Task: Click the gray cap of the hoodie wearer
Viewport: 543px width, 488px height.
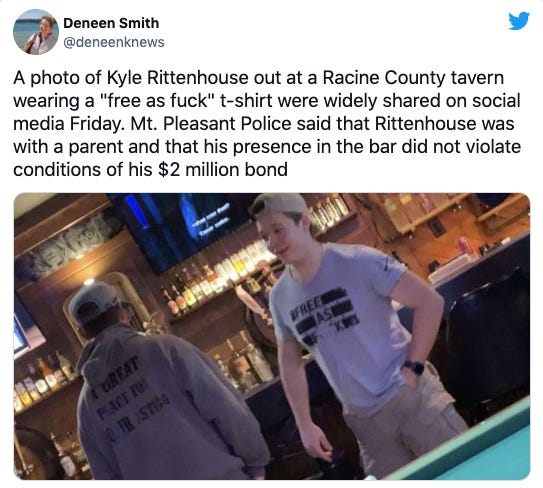Action: 94,302
